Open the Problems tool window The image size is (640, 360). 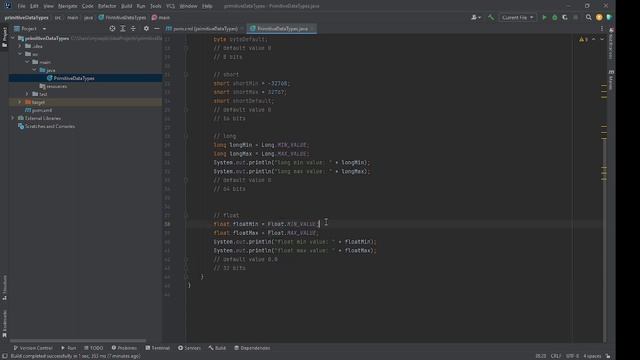click(x=124, y=348)
